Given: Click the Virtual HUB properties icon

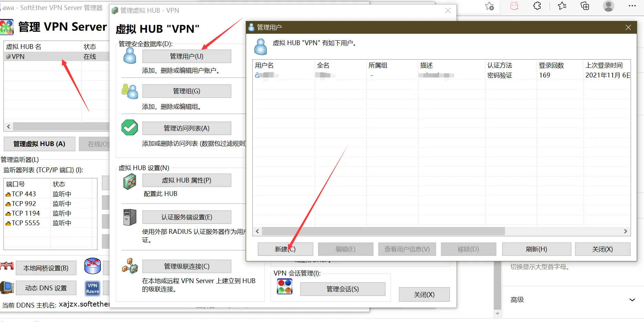Looking at the screenshot, I should coord(130,181).
